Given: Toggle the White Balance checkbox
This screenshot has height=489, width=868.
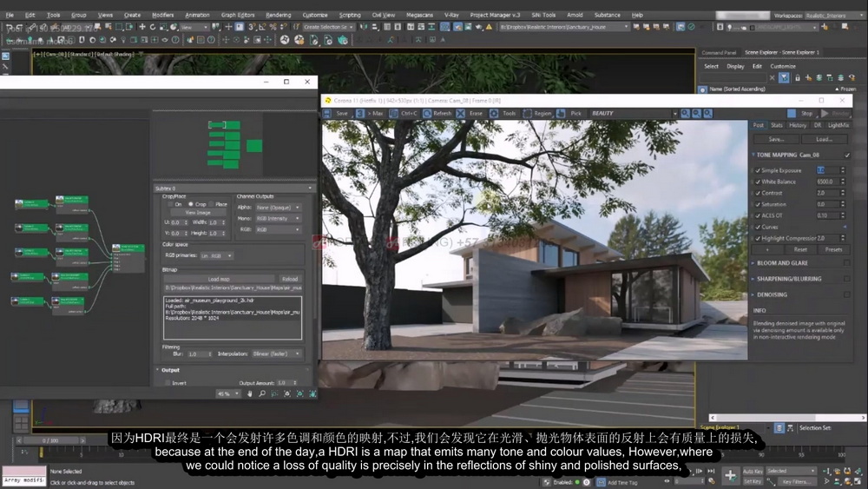Looking at the screenshot, I should [x=758, y=182].
